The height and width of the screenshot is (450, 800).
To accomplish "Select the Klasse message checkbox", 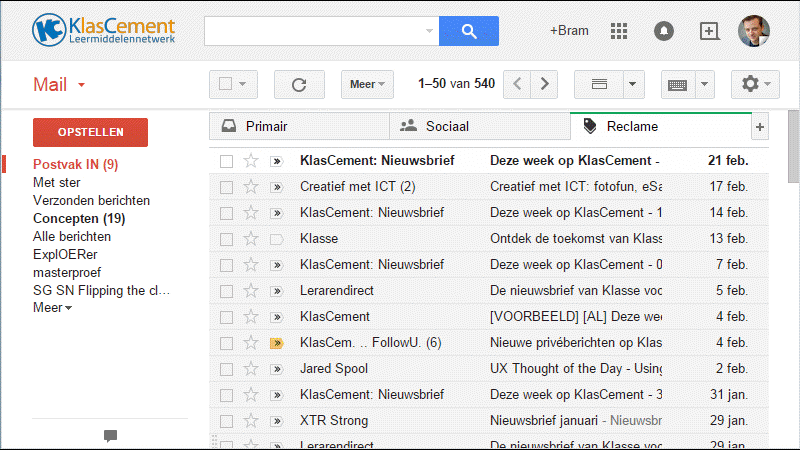I will click(226, 239).
